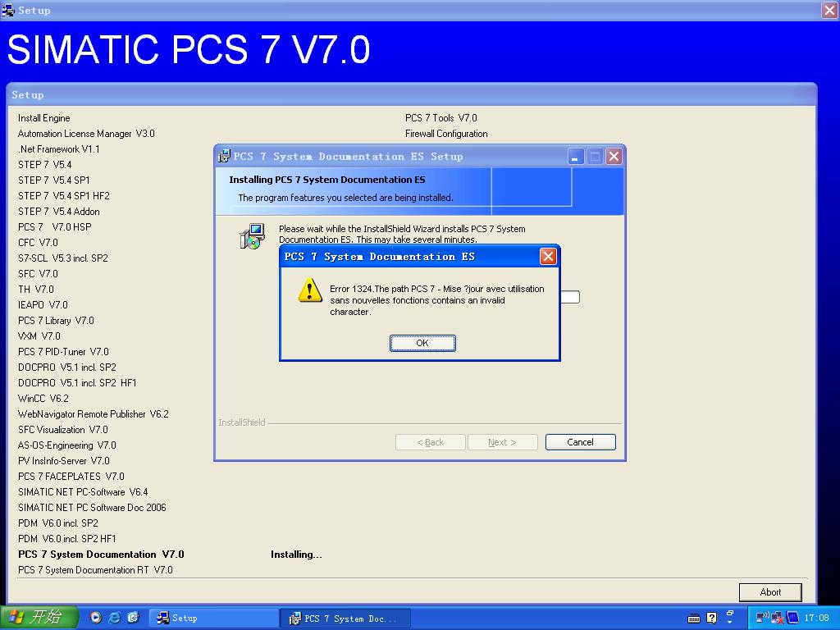
Task: Select bold 'PCS 7 System Documentation V7.0' entry
Action: [x=101, y=554]
